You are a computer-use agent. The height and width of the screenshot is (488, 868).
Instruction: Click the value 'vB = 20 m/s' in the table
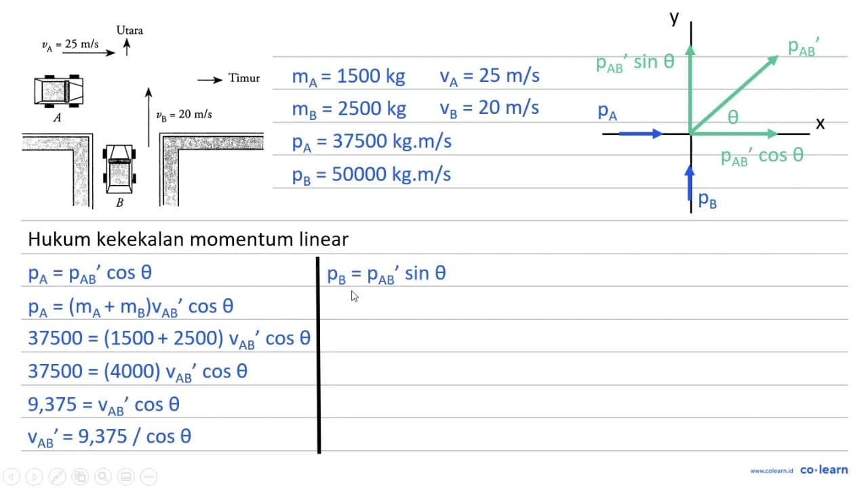click(x=489, y=108)
